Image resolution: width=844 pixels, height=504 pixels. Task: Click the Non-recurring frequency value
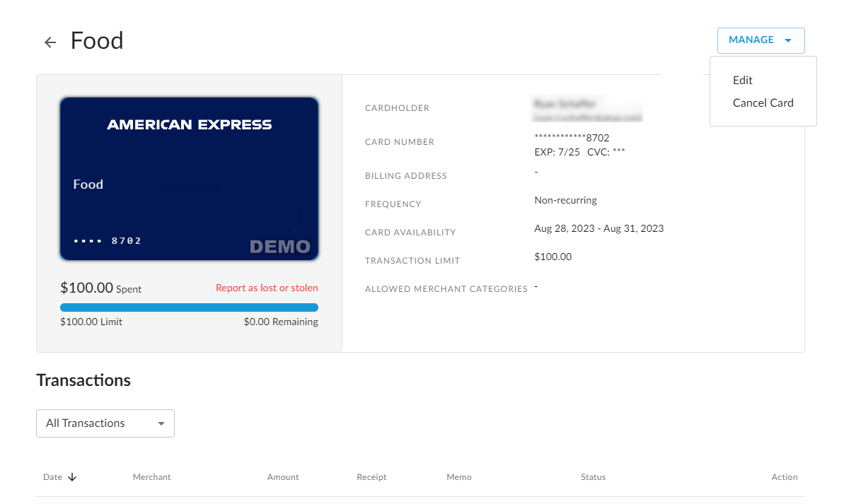[565, 200]
